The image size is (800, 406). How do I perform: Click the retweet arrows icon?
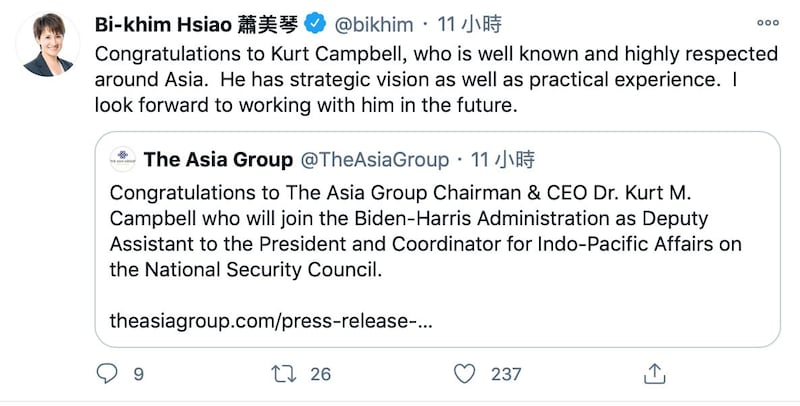285,373
